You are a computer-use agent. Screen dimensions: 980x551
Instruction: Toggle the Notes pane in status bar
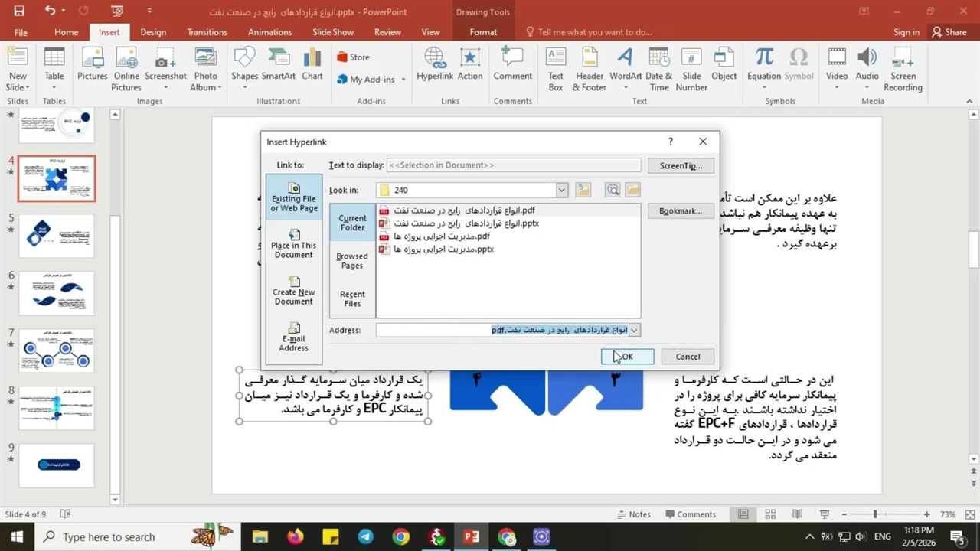point(632,514)
